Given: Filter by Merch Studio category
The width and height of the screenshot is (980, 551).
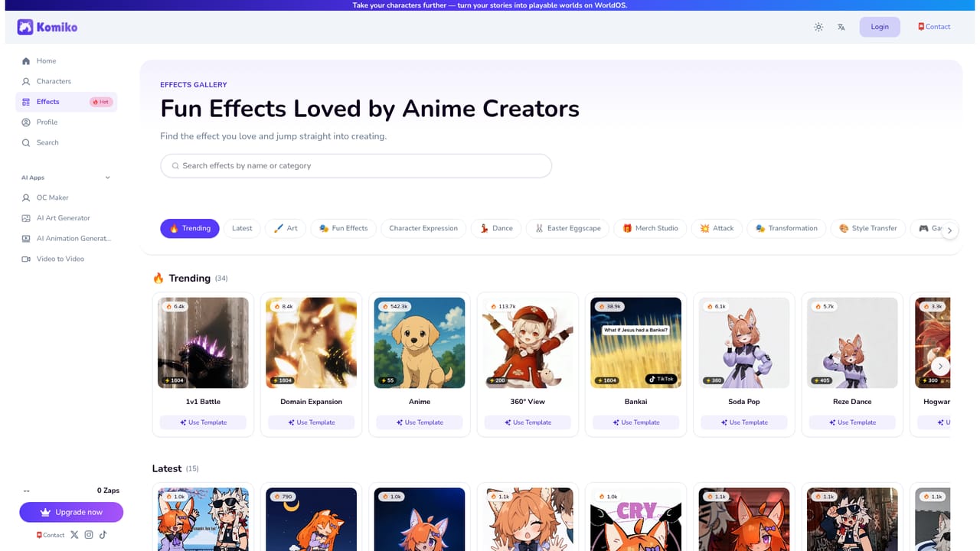Looking at the screenshot, I should [x=651, y=228].
